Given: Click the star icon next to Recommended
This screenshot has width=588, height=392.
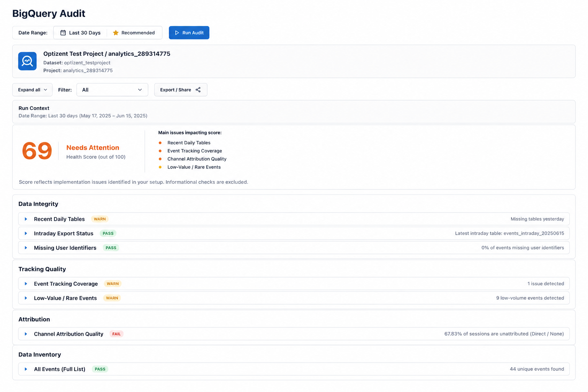Looking at the screenshot, I should [116, 33].
